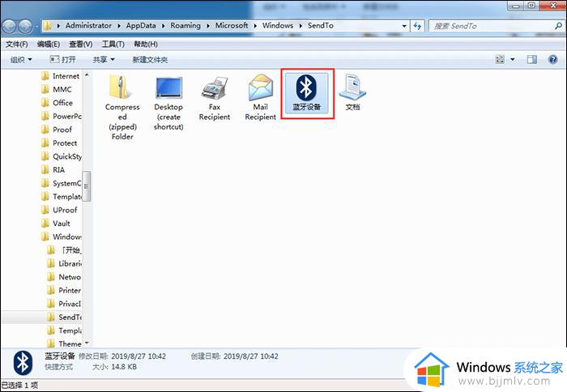The image size is (567, 392).
Task: Select the Librari folder in tree
Action: pos(64,263)
